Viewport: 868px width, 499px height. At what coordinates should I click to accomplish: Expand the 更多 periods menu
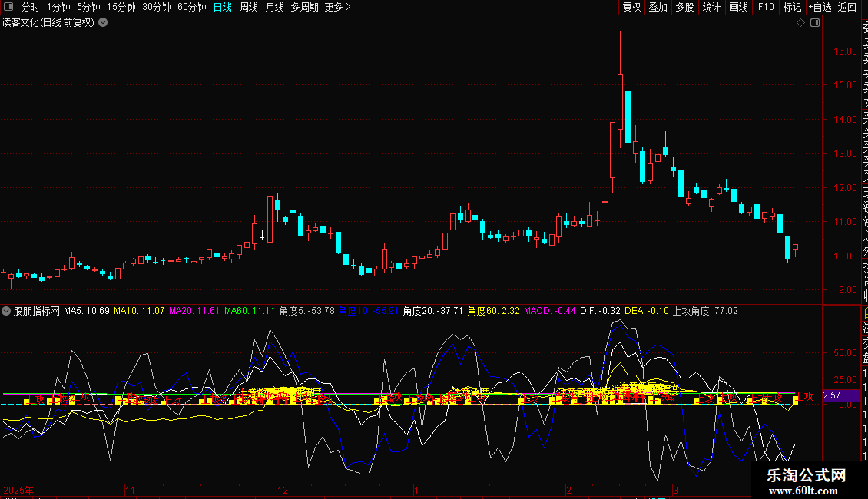337,7
